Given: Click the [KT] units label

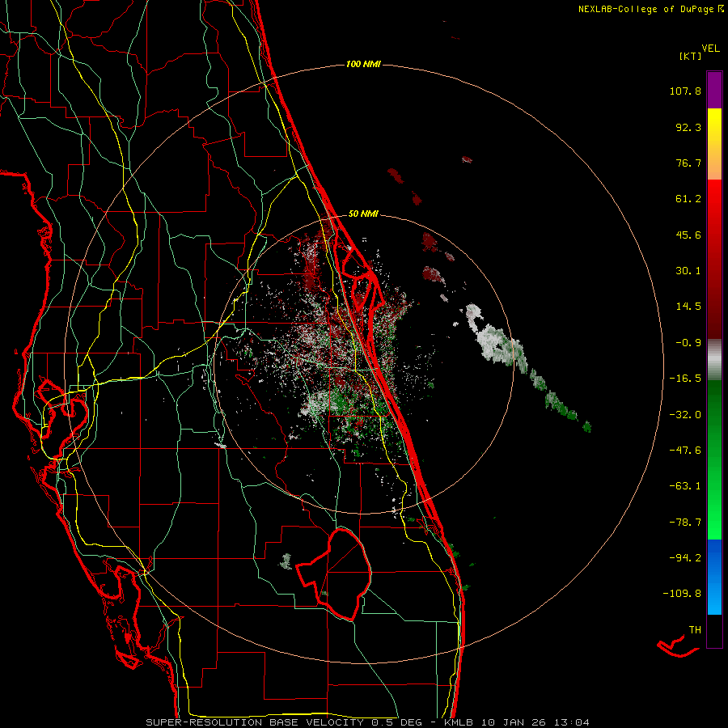Looking at the screenshot, I should coord(691,56).
